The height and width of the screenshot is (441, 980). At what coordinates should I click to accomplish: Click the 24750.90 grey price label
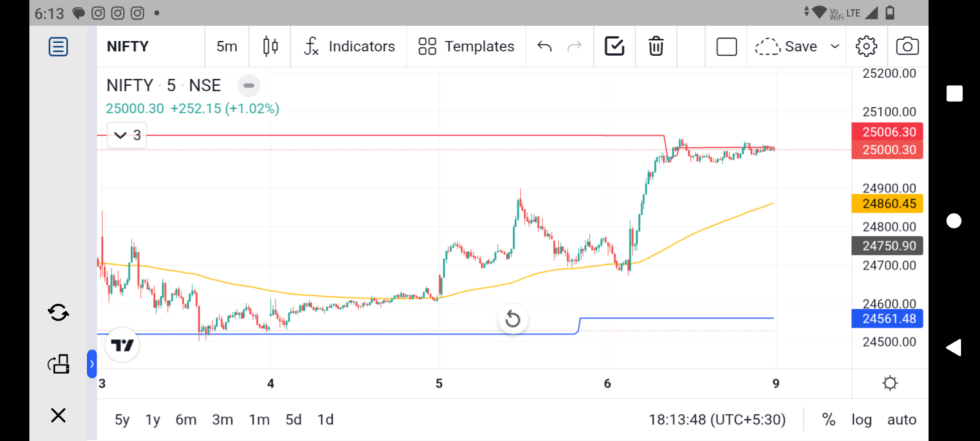click(x=888, y=246)
